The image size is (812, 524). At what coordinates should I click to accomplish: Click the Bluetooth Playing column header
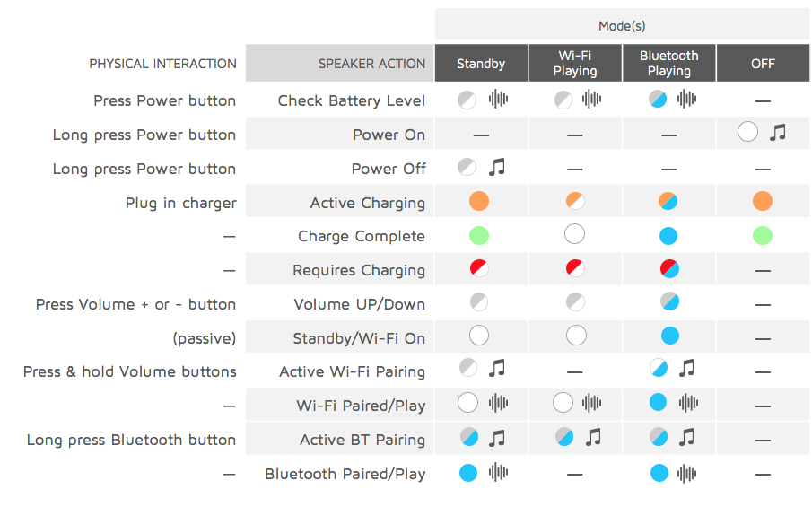coord(668,64)
